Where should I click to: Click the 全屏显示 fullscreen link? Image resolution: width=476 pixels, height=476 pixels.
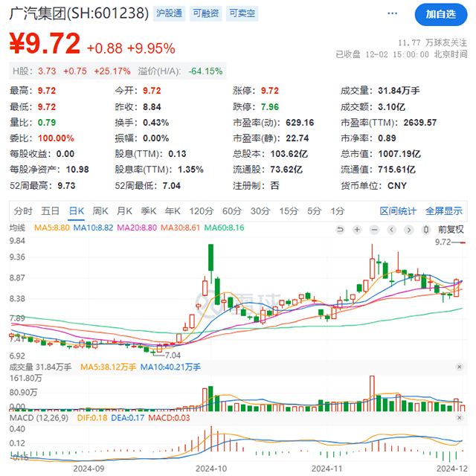[443, 210]
